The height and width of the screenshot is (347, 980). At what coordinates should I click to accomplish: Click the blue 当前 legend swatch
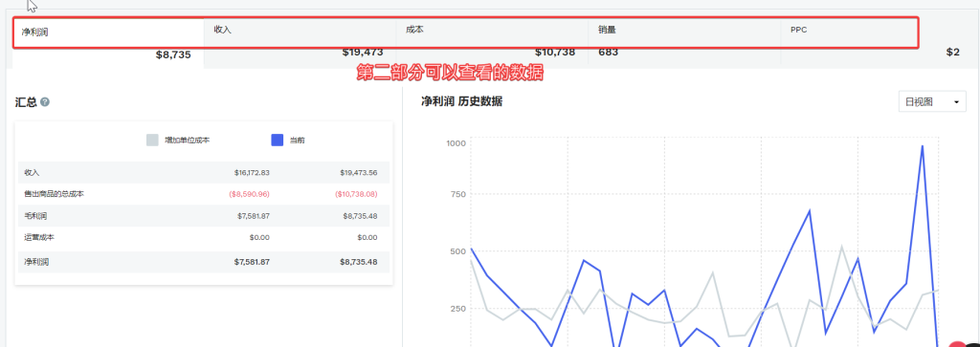278,140
